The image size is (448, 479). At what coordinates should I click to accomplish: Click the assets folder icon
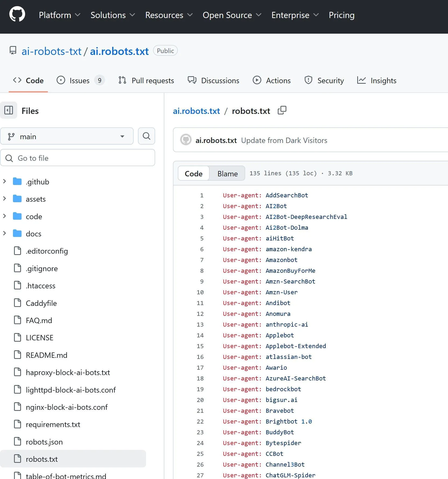(17, 199)
